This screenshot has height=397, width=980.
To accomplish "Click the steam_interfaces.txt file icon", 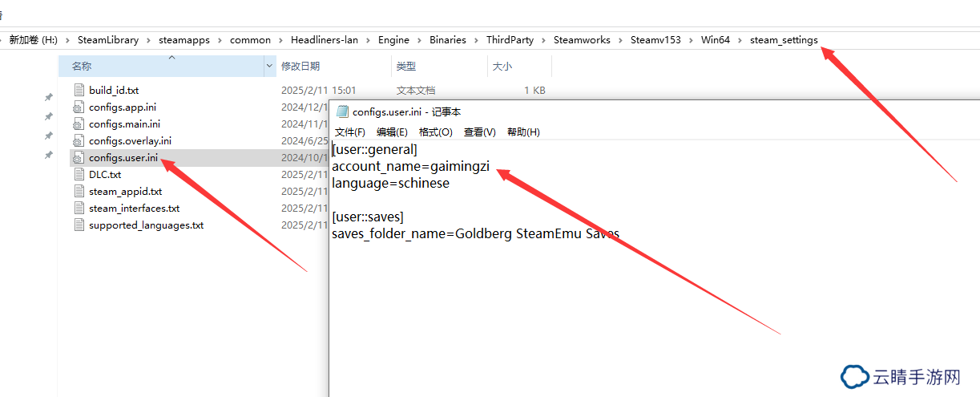I will pos(79,209).
